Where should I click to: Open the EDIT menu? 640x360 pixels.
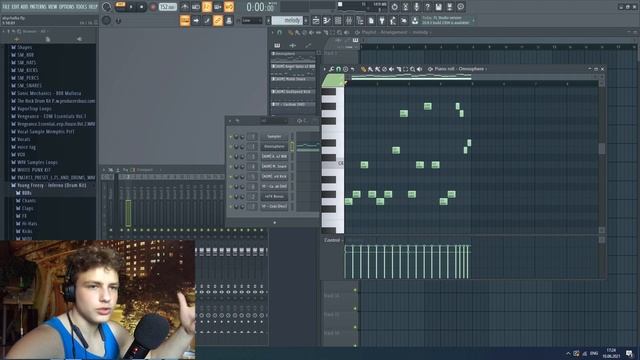[15, 7]
